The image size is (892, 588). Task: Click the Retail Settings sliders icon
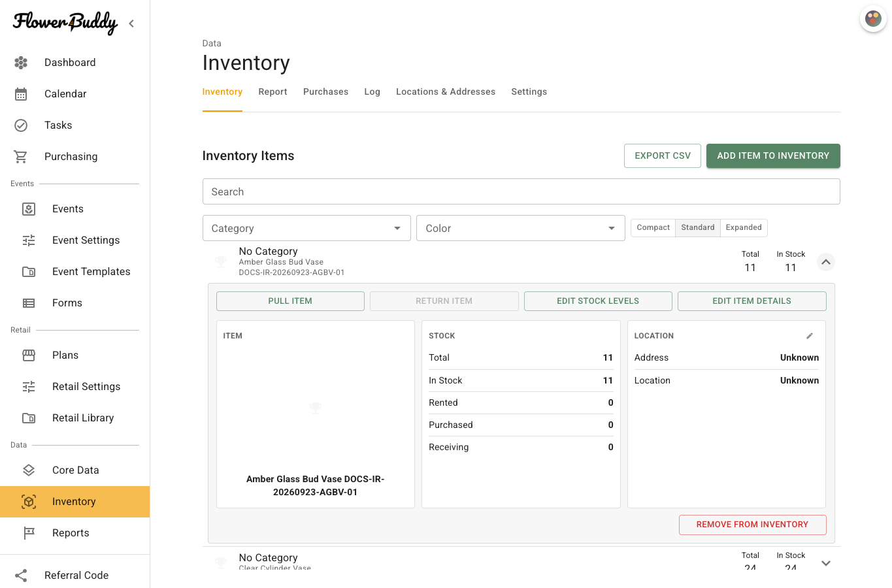click(29, 387)
